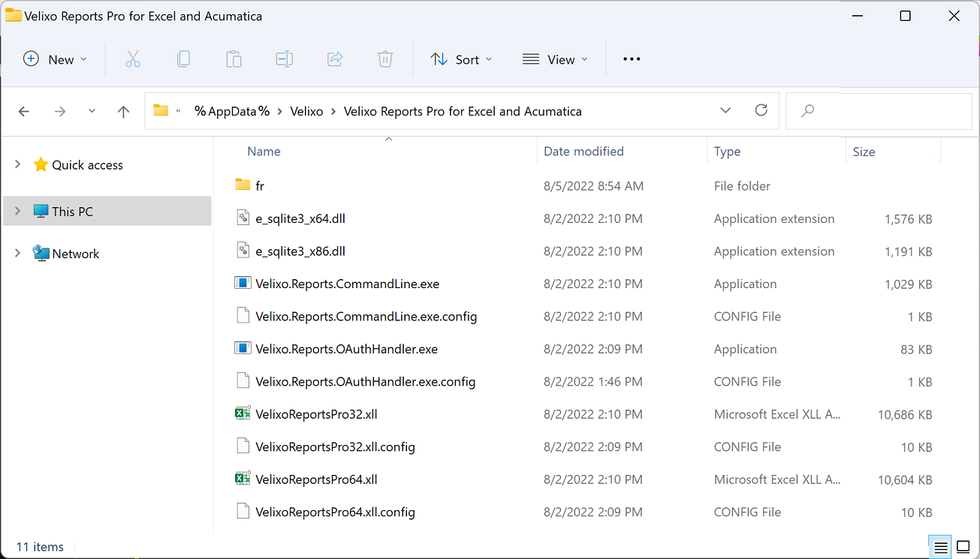The height and width of the screenshot is (559, 980).
Task: Click the address bar folder icon
Action: (161, 110)
